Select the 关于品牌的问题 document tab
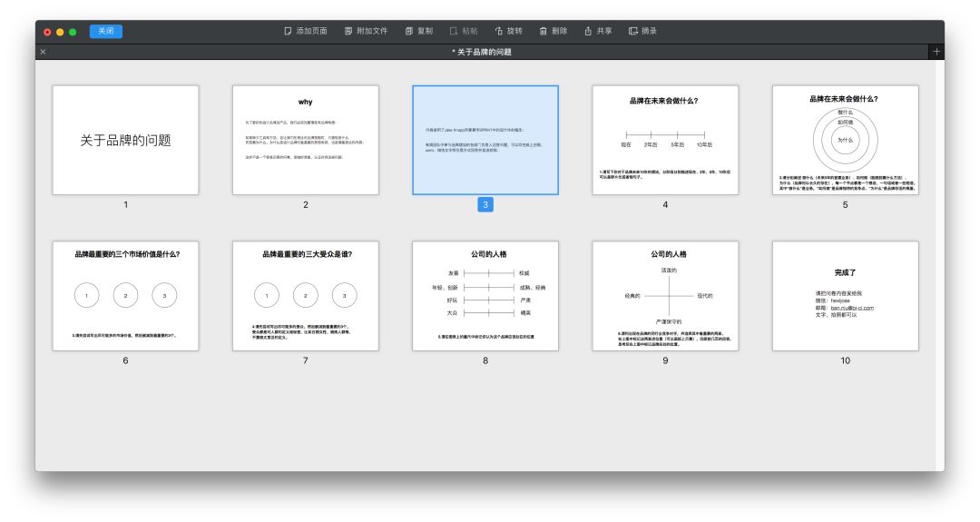980x522 pixels. pyautogui.click(x=482, y=52)
